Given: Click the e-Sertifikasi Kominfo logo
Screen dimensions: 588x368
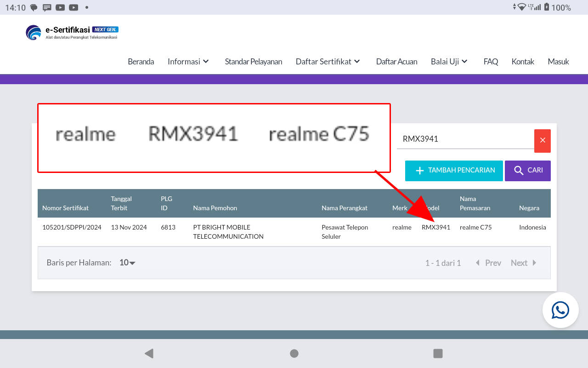Looking at the screenshot, I should pos(33,32).
